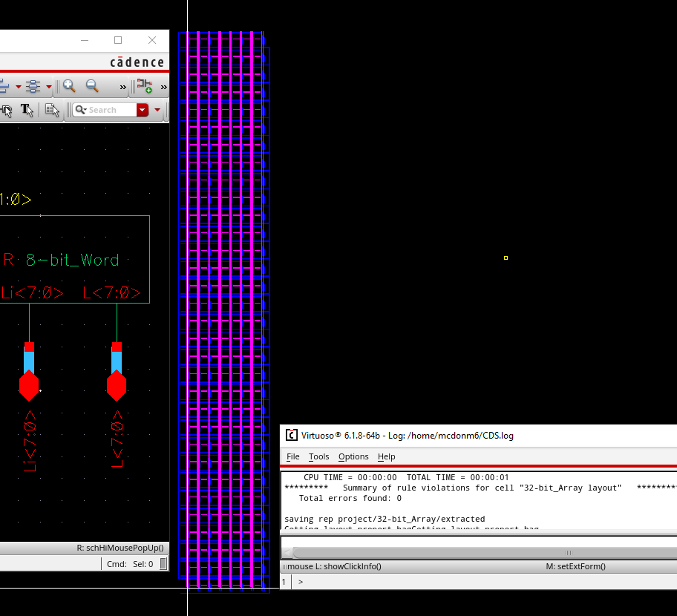Image resolution: width=677 pixels, height=616 pixels.
Task: Open the Options menu in log window
Action: (353, 456)
